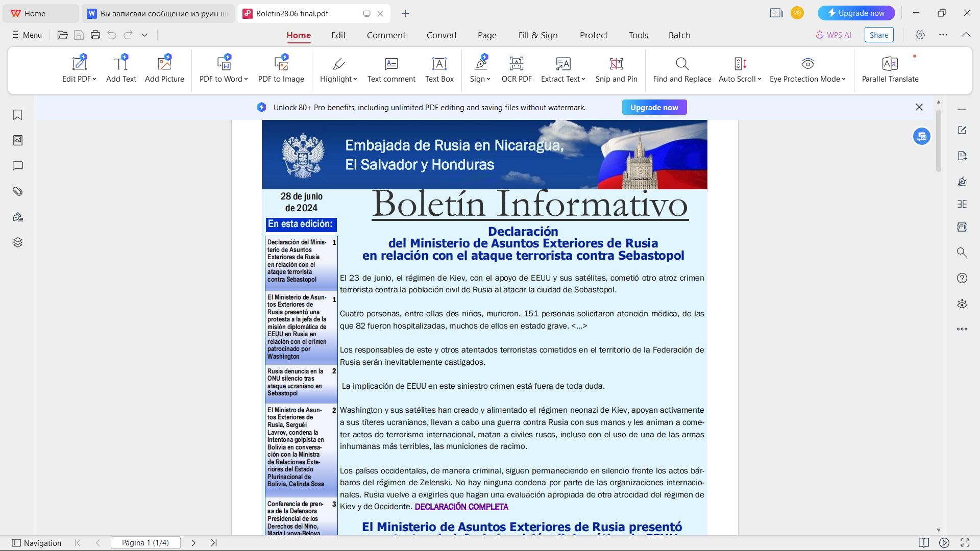Click the search icon in right sidebar

962,253
